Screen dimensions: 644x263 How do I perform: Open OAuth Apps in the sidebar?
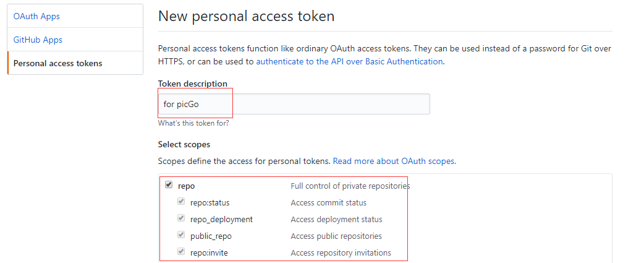tap(36, 16)
